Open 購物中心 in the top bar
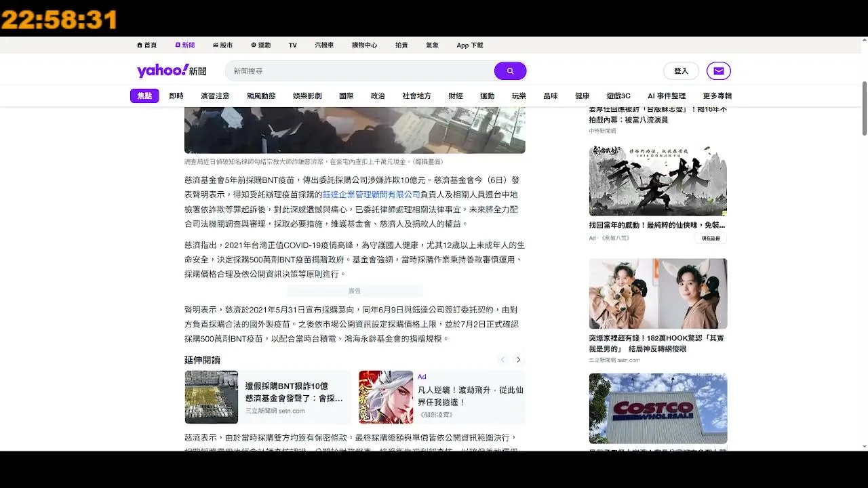This screenshot has height=488, width=868. click(364, 45)
